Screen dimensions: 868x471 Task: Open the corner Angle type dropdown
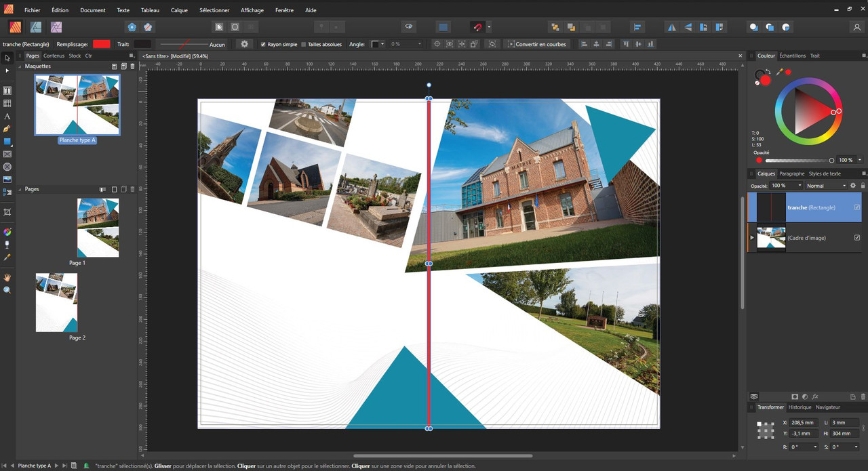click(378, 44)
